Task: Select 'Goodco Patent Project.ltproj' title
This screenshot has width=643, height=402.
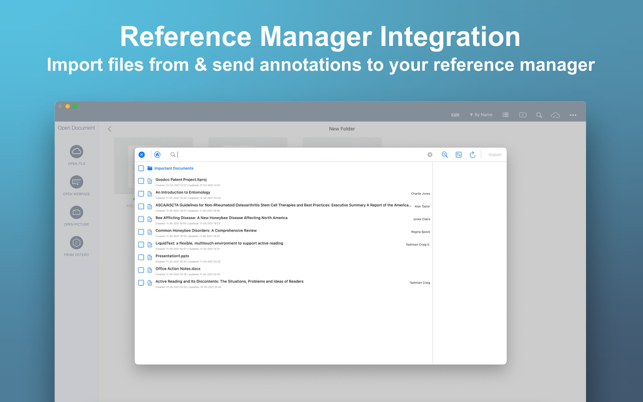Action: click(181, 179)
